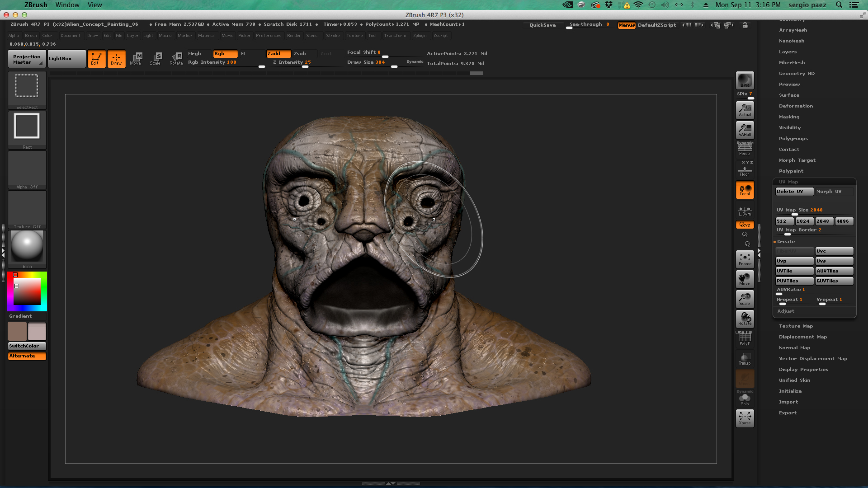
Task: Expand the Texture Map subpalette
Action: pos(796,326)
